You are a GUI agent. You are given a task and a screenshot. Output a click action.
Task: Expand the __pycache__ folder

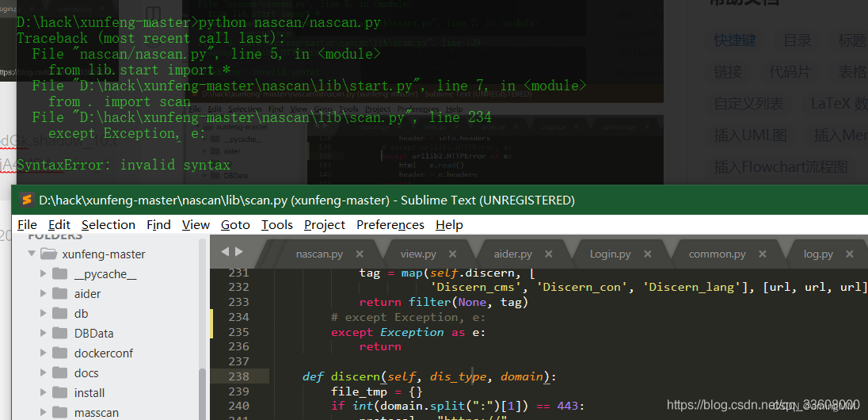pos(44,273)
